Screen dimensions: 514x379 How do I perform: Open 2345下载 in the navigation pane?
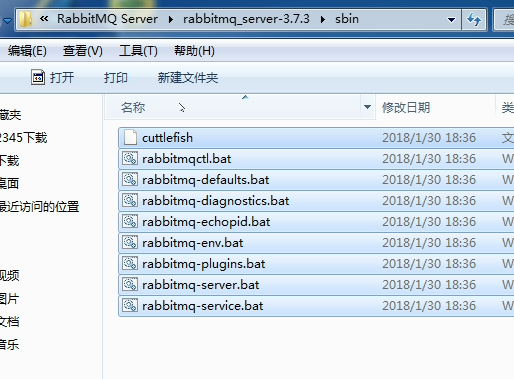pyautogui.click(x=23, y=138)
